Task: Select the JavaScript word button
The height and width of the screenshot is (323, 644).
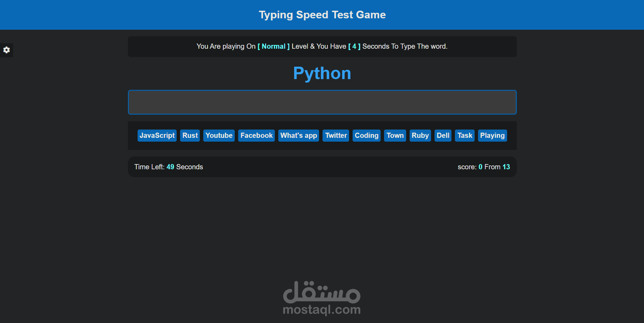Action: [x=157, y=135]
